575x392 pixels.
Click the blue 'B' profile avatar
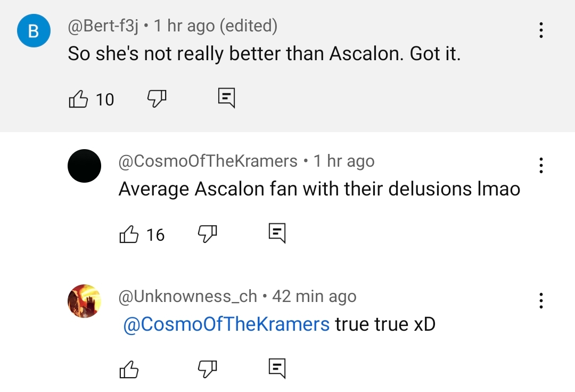(34, 31)
